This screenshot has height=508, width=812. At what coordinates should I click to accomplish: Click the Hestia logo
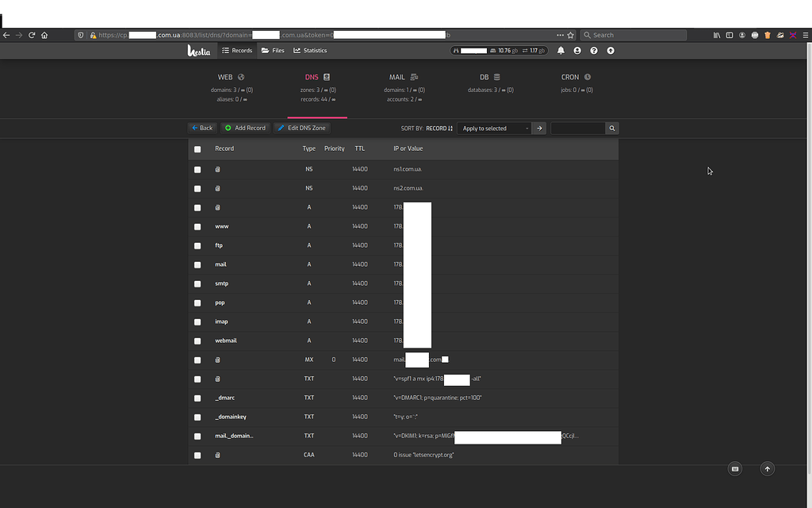pyautogui.click(x=199, y=50)
